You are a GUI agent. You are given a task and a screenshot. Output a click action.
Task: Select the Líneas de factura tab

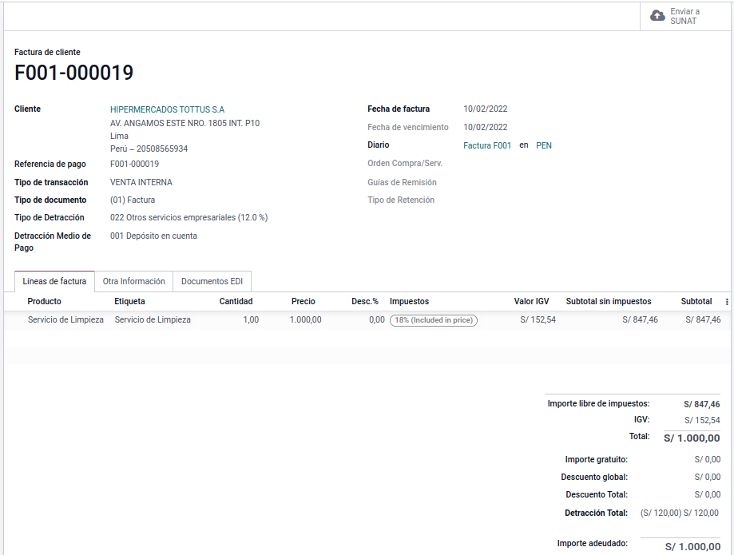pos(55,281)
